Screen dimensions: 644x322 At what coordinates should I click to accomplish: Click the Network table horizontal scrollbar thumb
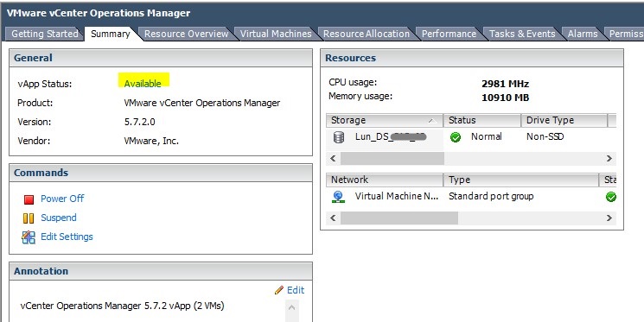click(x=399, y=218)
